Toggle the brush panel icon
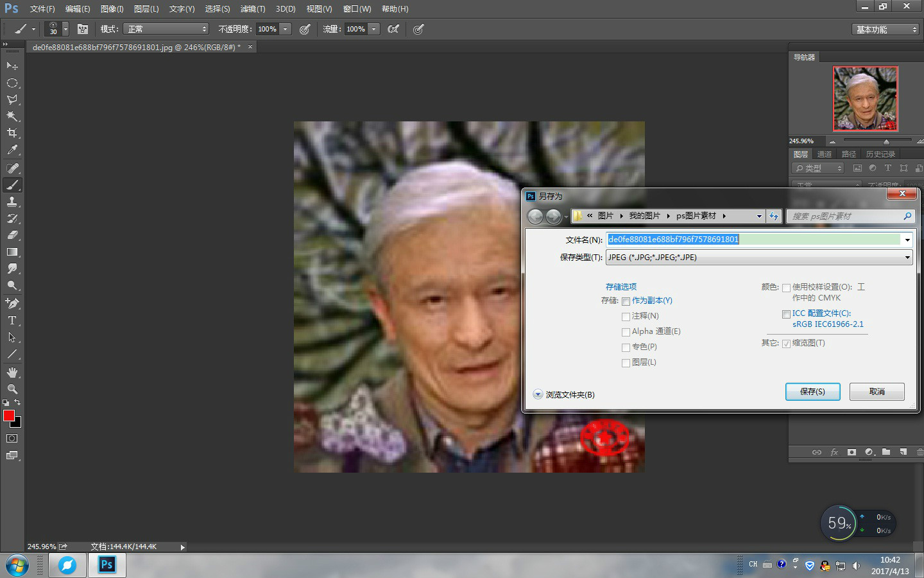This screenshot has height=578, width=924. (83, 29)
